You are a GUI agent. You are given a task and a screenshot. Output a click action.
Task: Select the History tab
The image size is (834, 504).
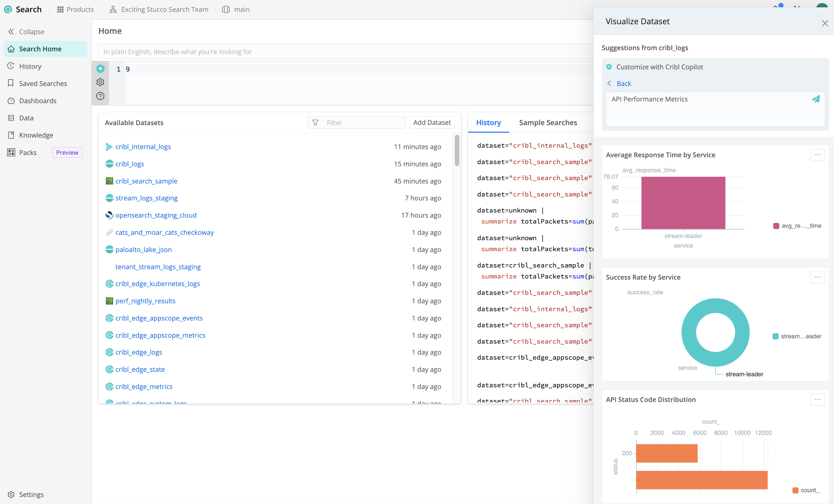pyautogui.click(x=488, y=122)
